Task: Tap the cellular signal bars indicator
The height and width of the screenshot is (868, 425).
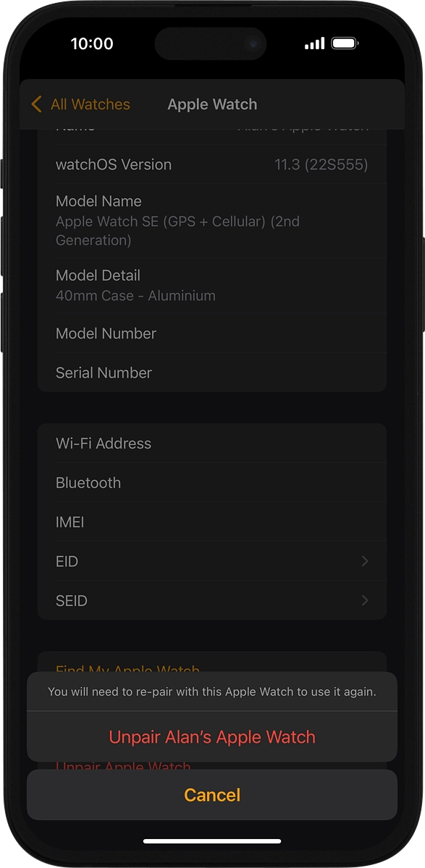Action: [314, 43]
